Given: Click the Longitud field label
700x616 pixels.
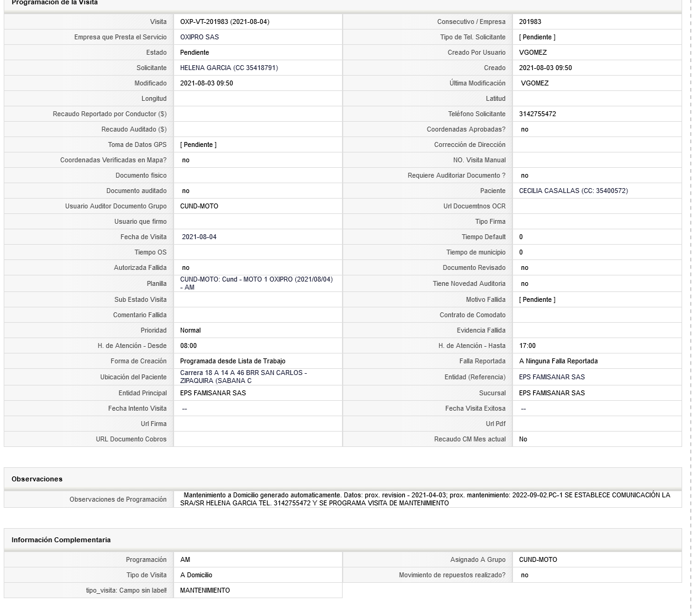Looking at the screenshot, I should click(154, 98).
